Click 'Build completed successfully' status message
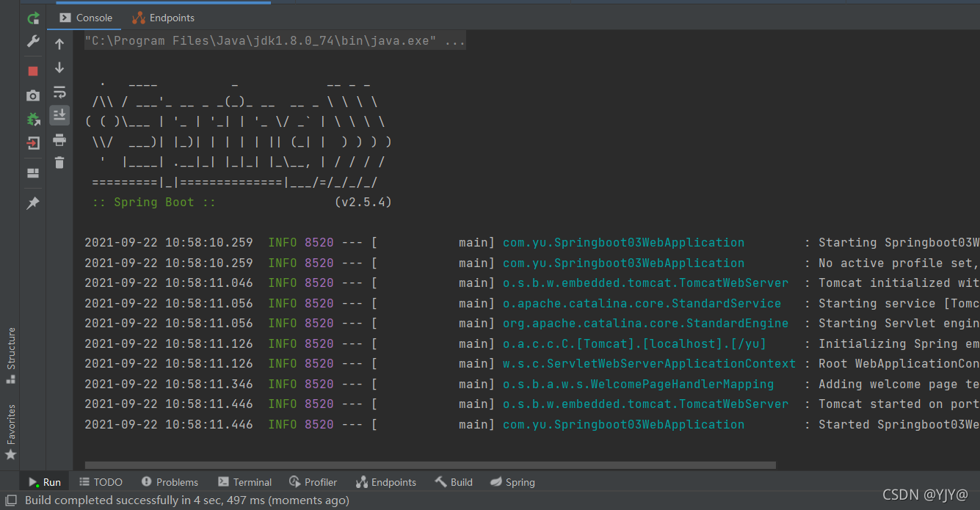980x510 pixels. (x=186, y=500)
